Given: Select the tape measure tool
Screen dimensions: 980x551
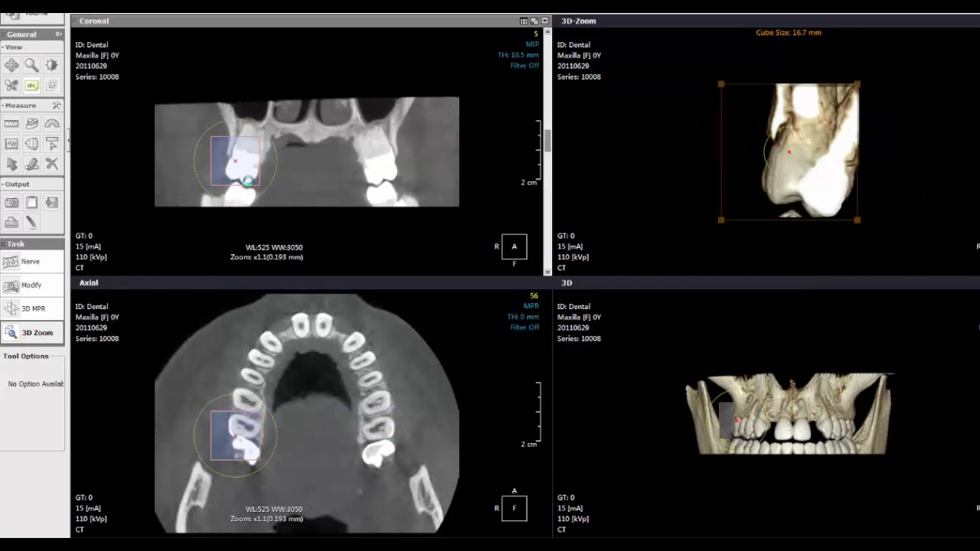Looking at the screenshot, I should click(x=31, y=123).
